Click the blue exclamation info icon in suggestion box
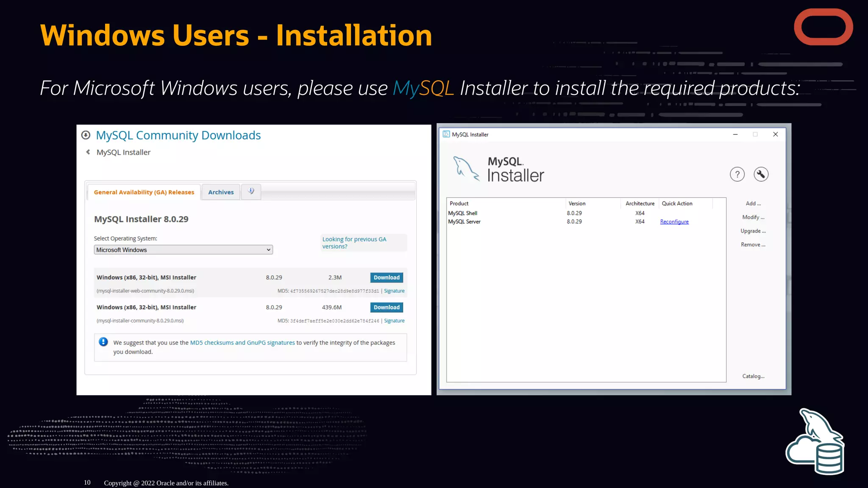 click(x=103, y=342)
